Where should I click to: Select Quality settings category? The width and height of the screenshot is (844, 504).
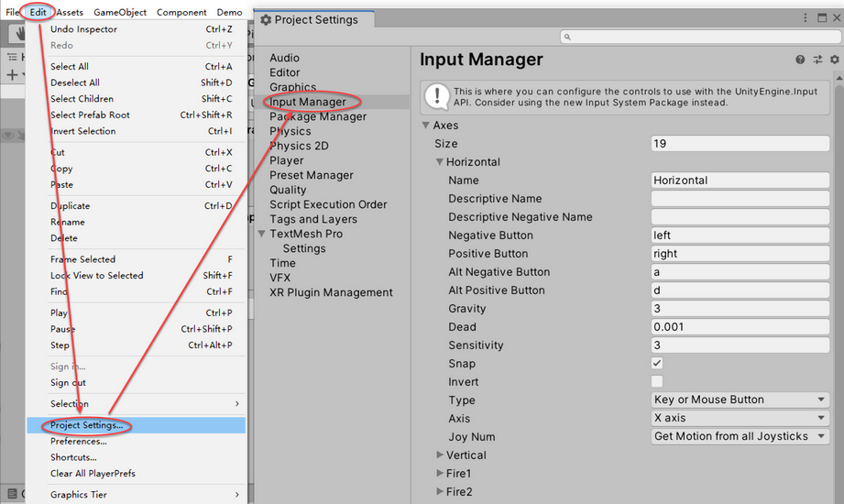point(288,190)
